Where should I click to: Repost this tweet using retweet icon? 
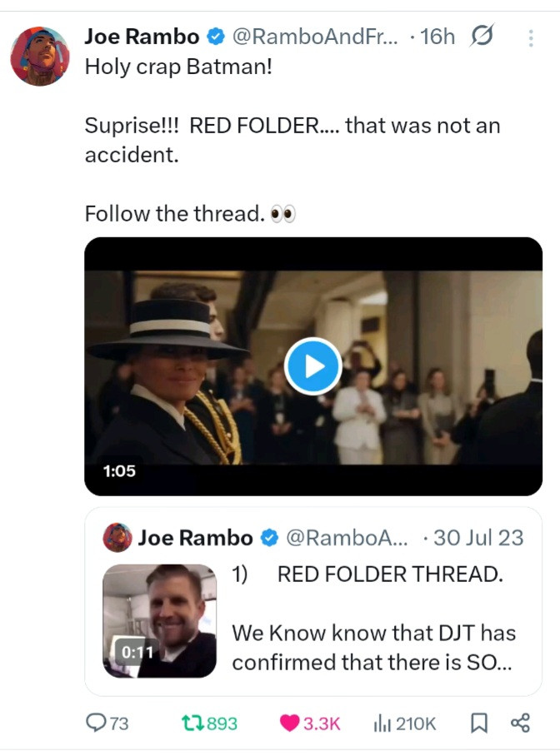pyautogui.click(x=191, y=723)
